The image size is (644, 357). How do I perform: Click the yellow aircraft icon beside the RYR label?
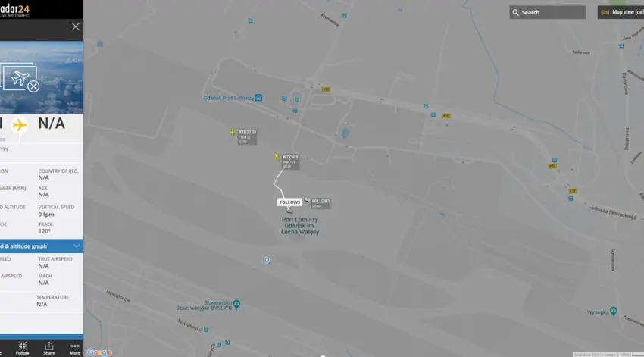(x=233, y=132)
